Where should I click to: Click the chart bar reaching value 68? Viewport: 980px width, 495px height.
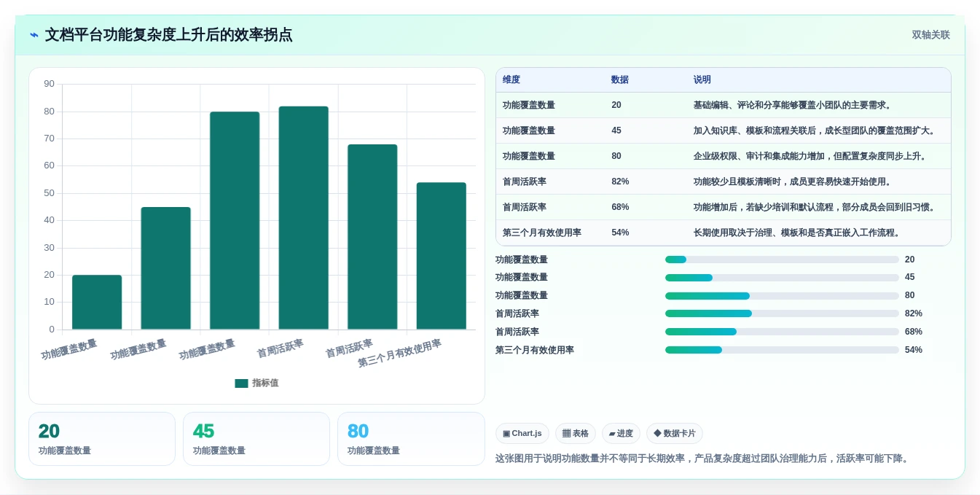[372, 237]
